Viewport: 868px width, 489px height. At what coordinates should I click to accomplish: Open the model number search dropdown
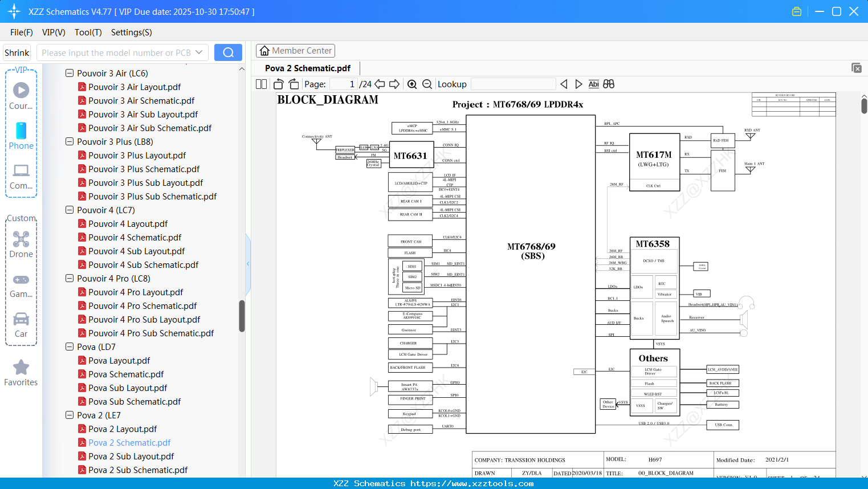pyautogui.click(x=200, y=51)
